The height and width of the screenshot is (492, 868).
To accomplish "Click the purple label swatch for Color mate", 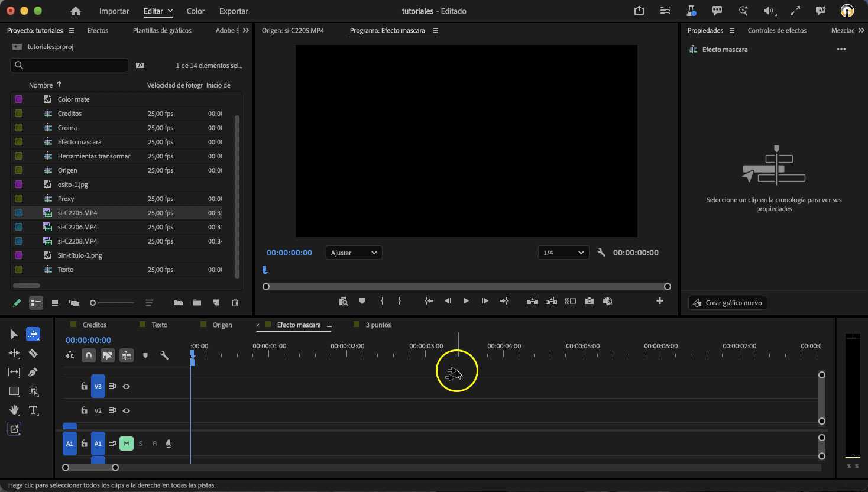I will [x=19, y=99].
